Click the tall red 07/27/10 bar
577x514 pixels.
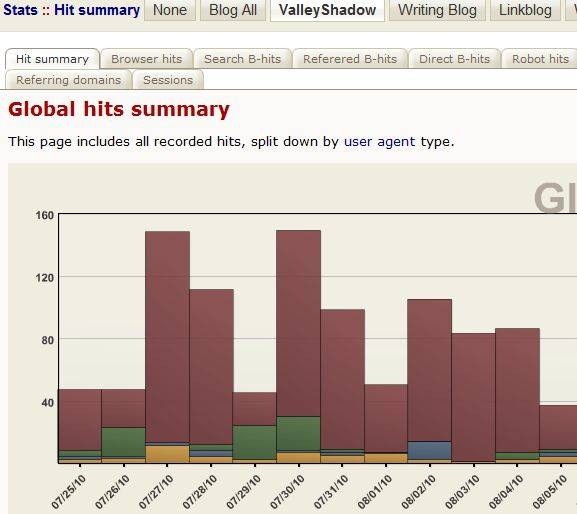(x=167, y=337)
